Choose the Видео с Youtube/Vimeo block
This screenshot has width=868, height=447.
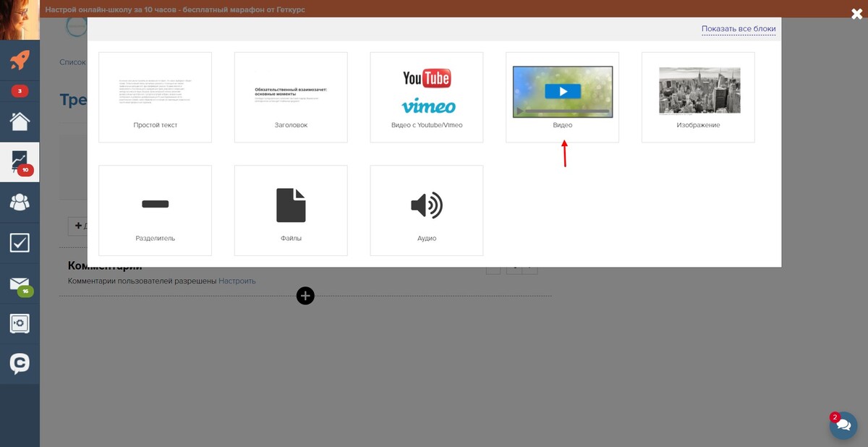click(x=426, y=97)
